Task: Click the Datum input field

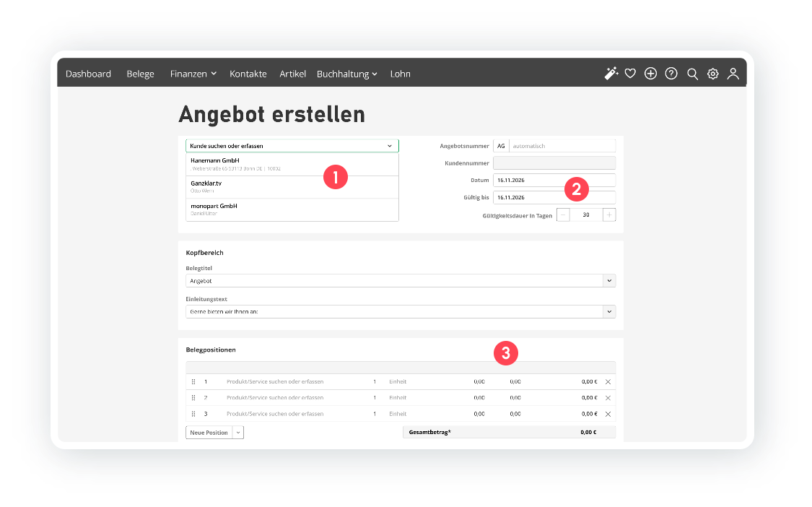Action: (553, 180)
